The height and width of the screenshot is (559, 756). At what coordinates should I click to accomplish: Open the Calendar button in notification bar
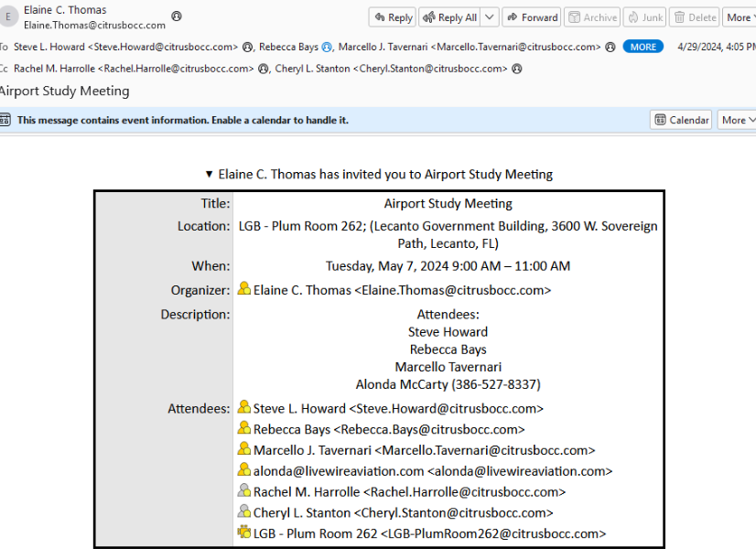[x=681, y=120]
